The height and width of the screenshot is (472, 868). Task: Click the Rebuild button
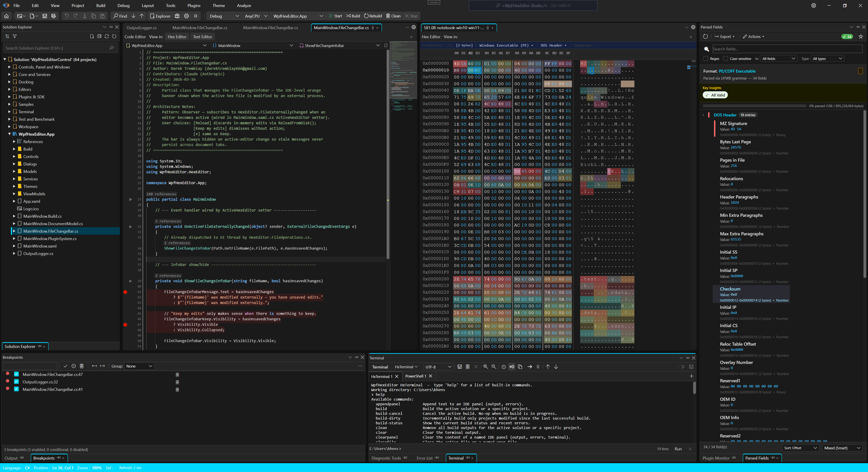point(373,16)
